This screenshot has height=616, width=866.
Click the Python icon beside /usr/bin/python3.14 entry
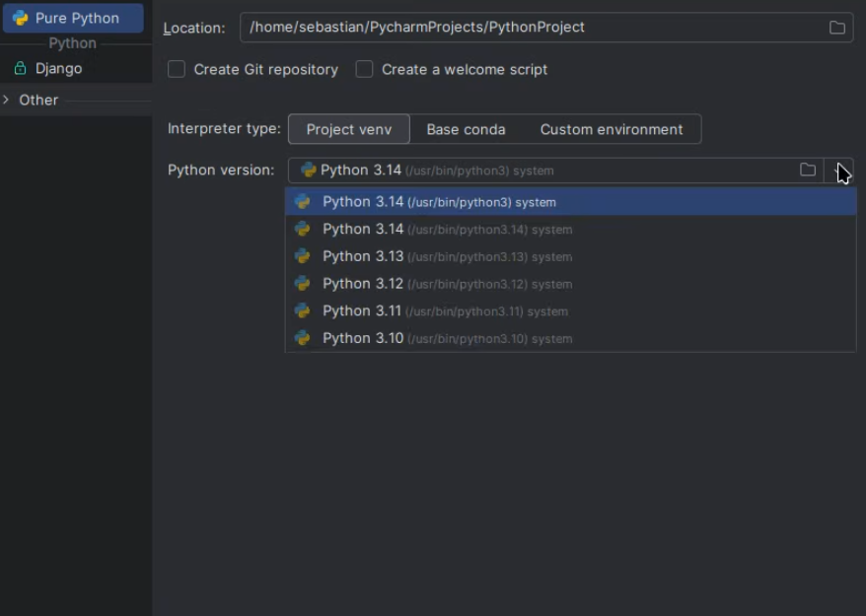coord(302,229)
